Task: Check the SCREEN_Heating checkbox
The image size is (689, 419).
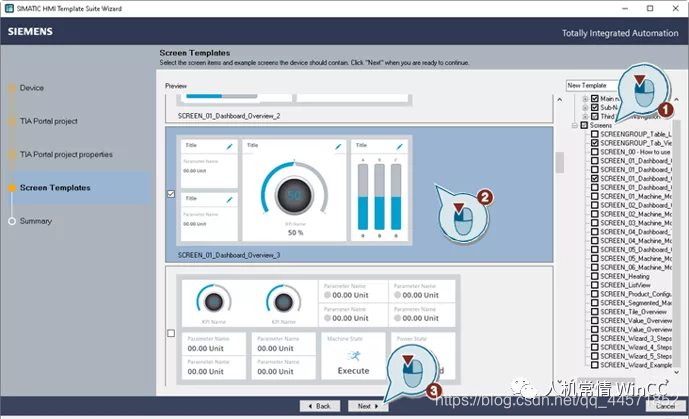Action: click(x=595, y=276)
